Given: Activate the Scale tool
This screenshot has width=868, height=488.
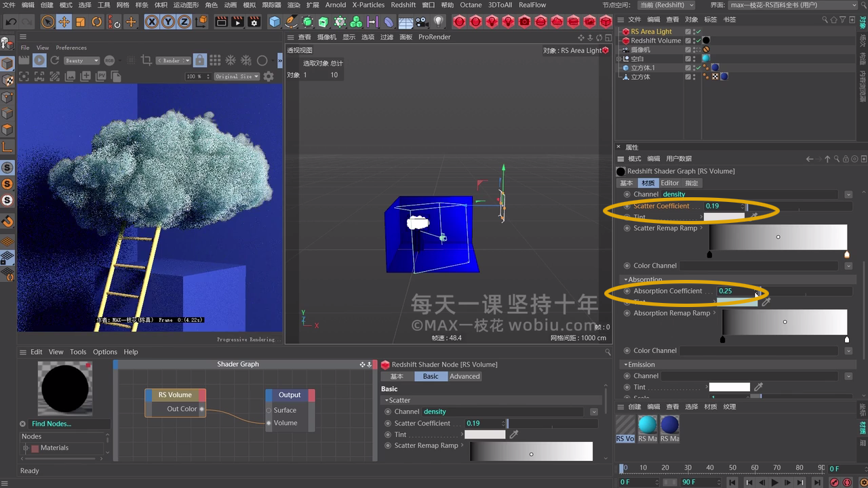Looking at the screenshot, I should [80, 22].
